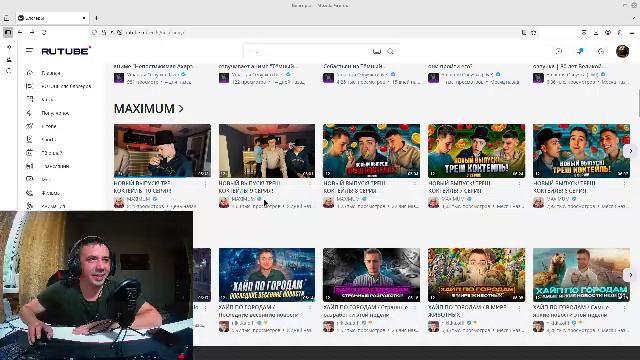The height and width of the screenshot is (360, 640).
Task: Show next videos in Хайп по городам carousel
Action: [x=631, y=275]
